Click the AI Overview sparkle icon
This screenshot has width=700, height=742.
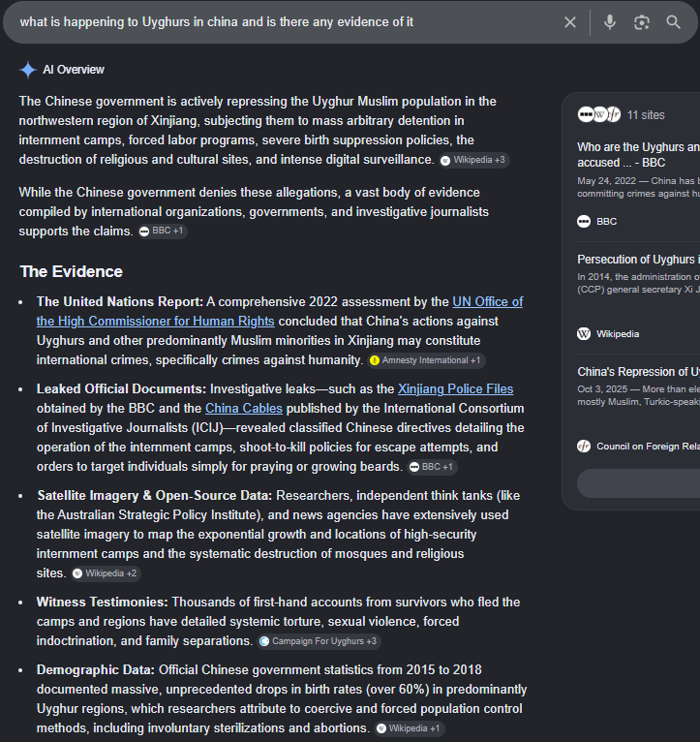point(28,70)
